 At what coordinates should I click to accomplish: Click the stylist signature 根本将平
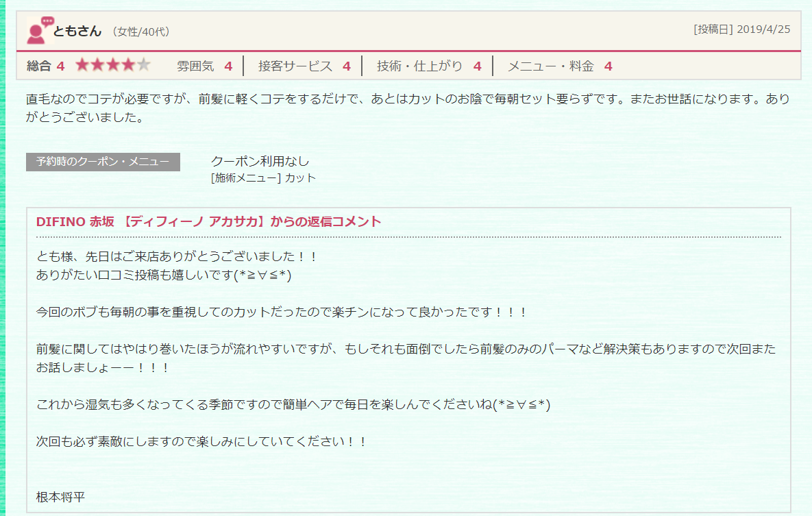pyautogui.click(x=60, y=497)
